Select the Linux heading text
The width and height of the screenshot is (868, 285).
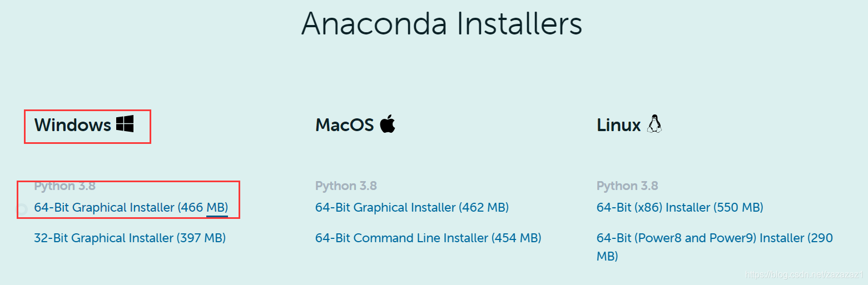[x=619, y=125]
